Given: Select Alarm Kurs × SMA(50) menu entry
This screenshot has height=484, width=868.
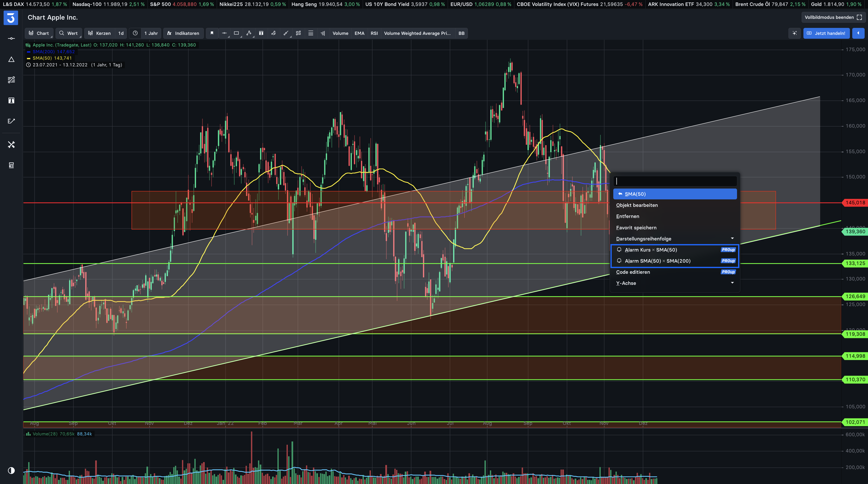Looking at the screenshot, I should pyautogui.click(x=675, y=249).
